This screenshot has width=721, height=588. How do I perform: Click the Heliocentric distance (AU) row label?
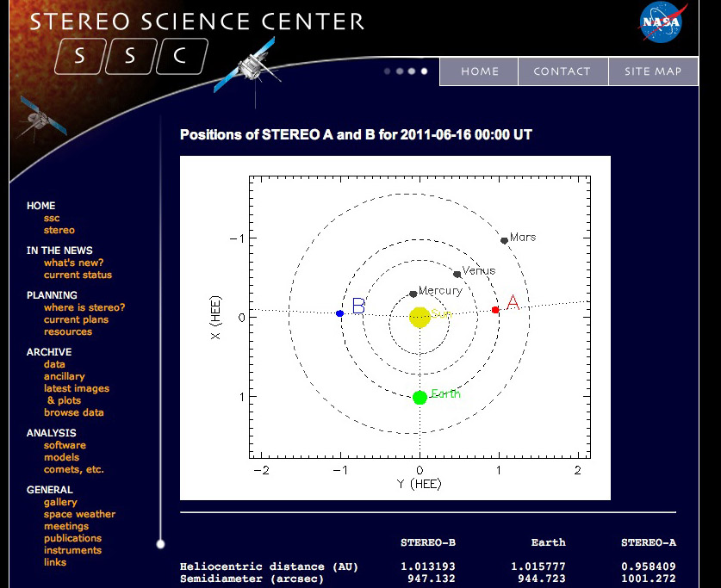pos(269,566)
